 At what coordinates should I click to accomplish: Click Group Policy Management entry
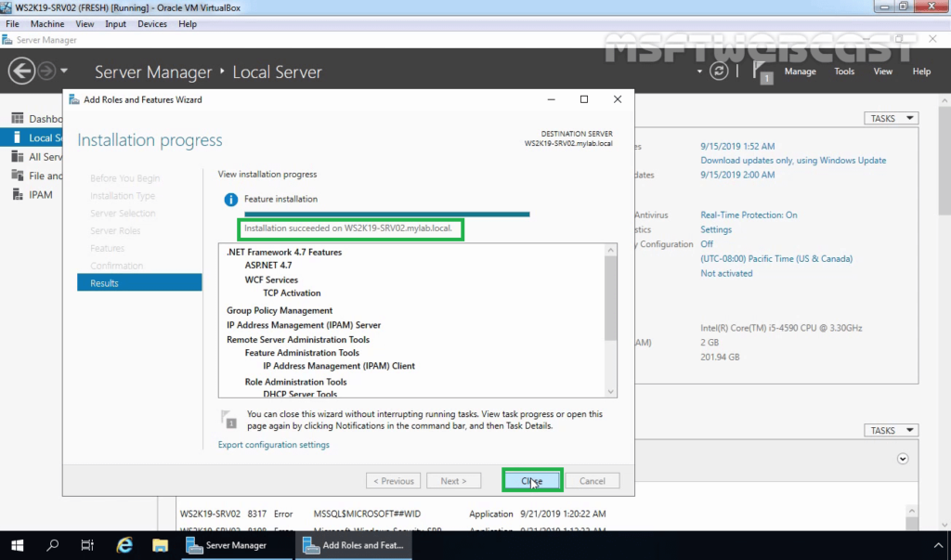pos(279,310)
